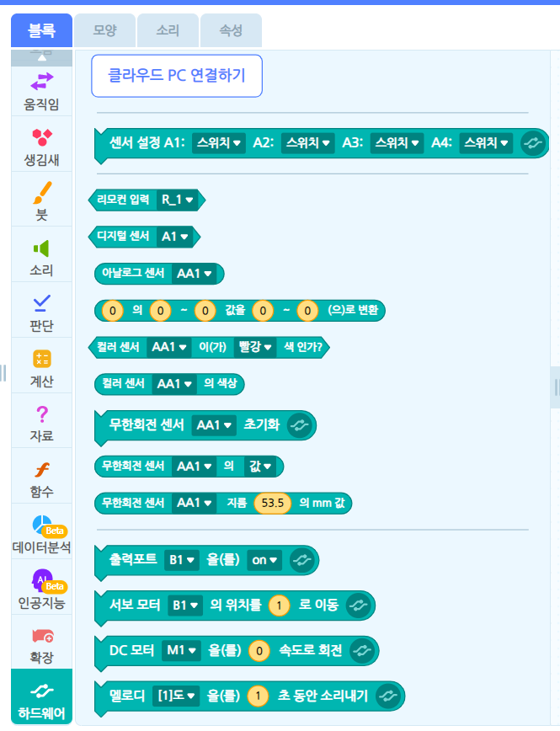Screen dimensions: 560x731
Task: Open the A4 스위치 sensor dropdown
Action: pyautogui.click(x=486, y=142)
